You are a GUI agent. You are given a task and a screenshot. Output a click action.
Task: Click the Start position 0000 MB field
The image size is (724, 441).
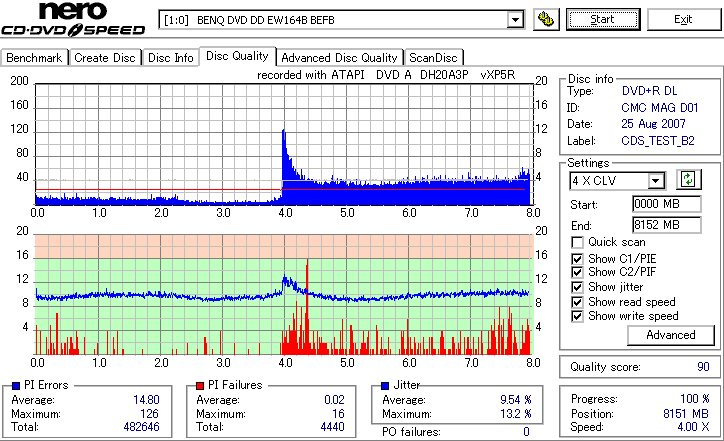point(666,204)
